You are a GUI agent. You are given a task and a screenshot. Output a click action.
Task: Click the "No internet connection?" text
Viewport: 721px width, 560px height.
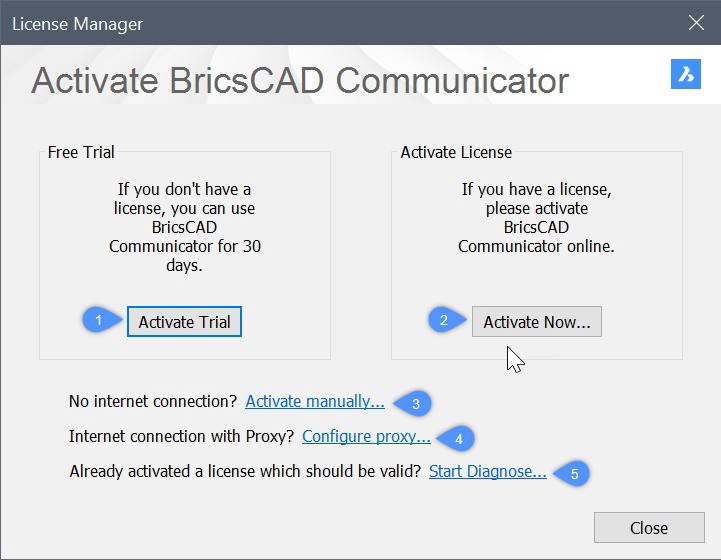tap(153, 402)
